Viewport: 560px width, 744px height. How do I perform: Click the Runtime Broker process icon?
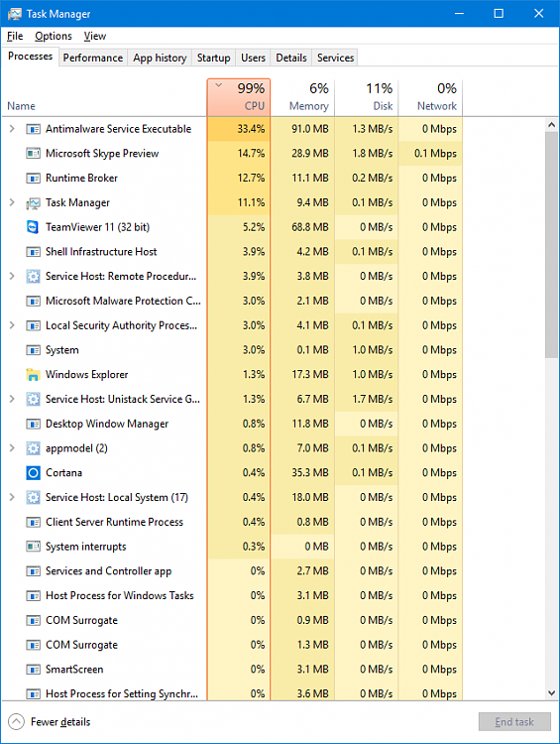pos(33,178)
